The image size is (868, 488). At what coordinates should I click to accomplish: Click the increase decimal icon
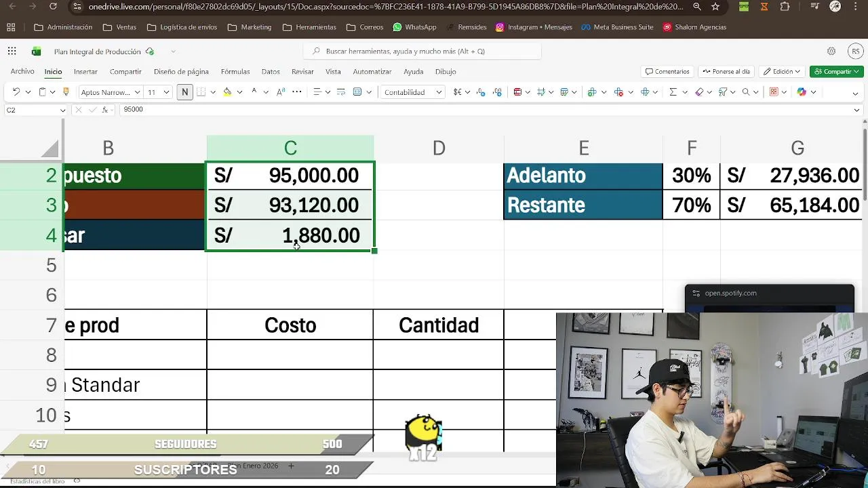(x=481, y=92)
